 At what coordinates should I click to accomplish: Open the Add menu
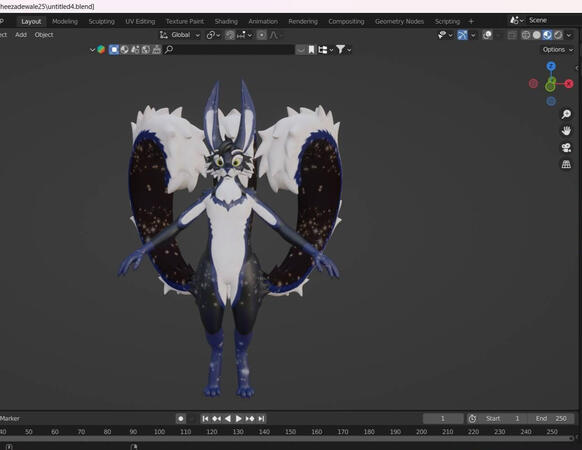click(x=21, y=35)
